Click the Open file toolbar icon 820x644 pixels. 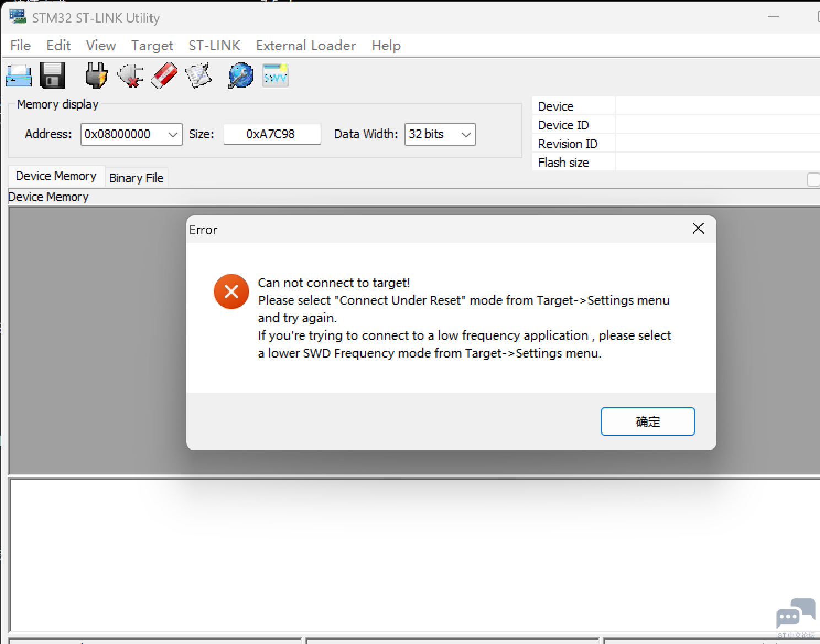[x=19, y=75]
